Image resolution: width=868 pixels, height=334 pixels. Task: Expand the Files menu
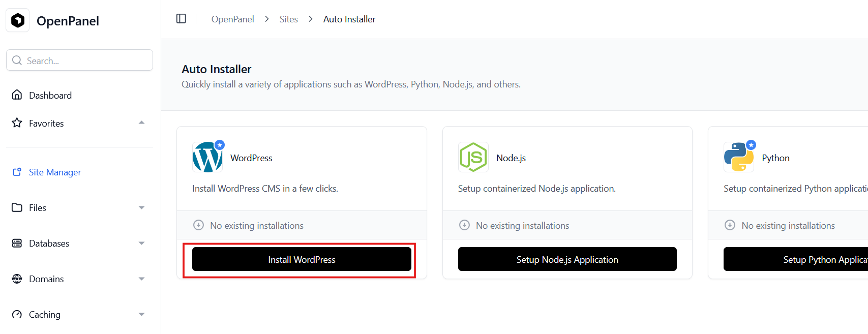pyautogui.click(x=141, y=207)
